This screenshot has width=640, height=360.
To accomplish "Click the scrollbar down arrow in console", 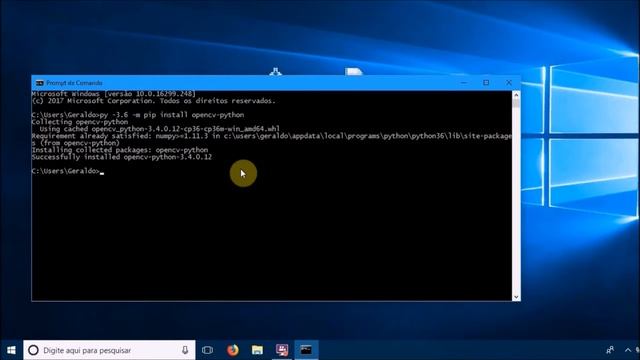I will (516, 297).
